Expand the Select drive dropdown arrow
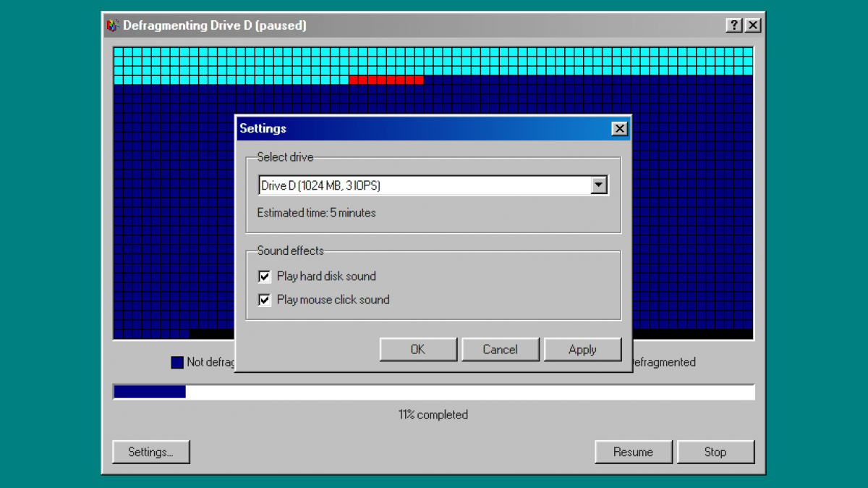Image resolution: width=868 pixels, height=488 pixels. (x=598, y=185)
